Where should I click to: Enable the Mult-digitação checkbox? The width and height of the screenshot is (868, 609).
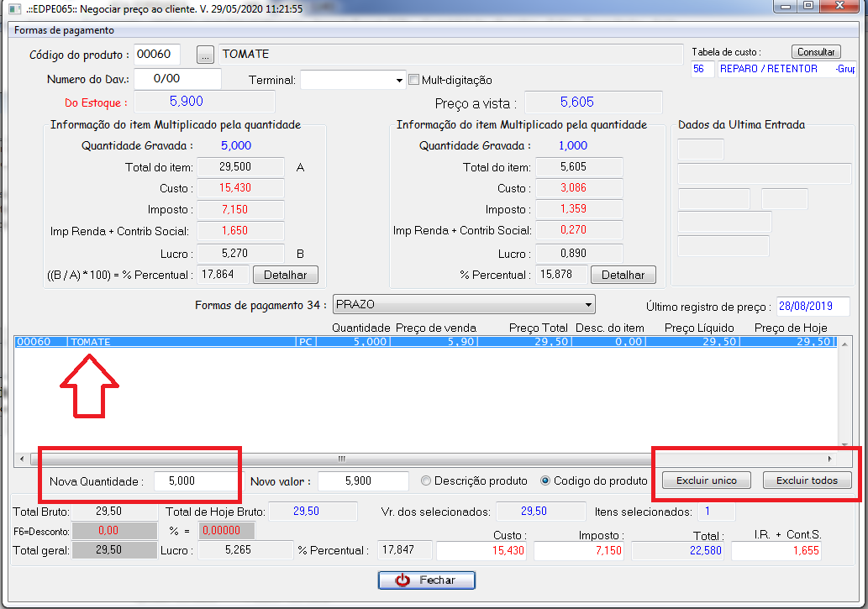click(413, 80)
